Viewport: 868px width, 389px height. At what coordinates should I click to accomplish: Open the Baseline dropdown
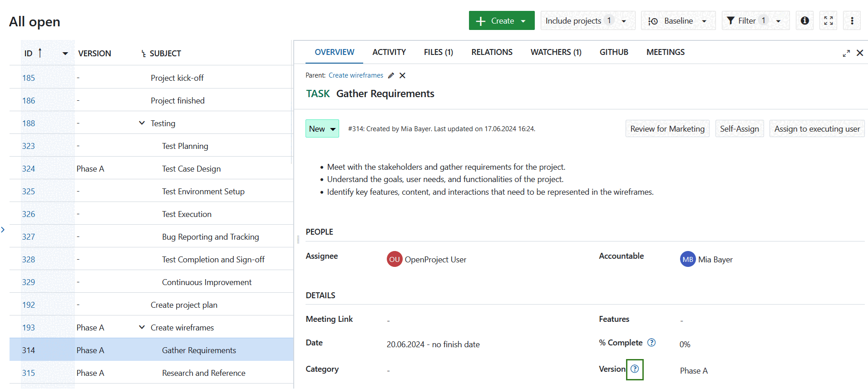tap(678, 21)
